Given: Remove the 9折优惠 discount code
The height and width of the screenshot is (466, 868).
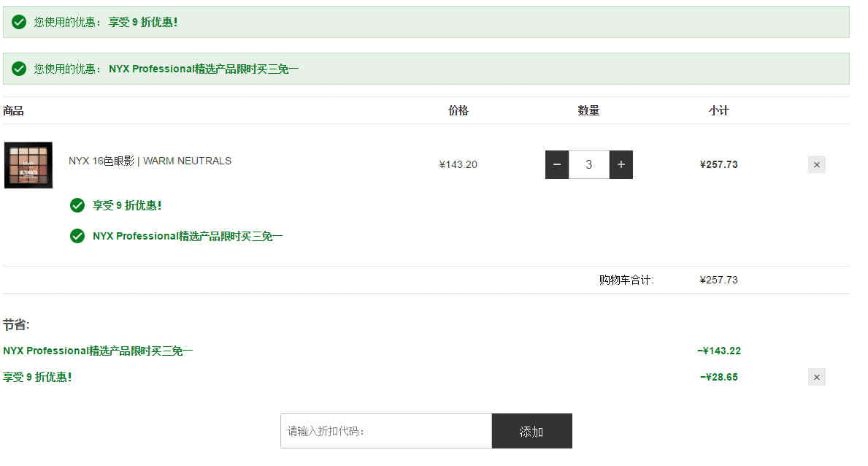Looking at the screenshot, I should [x=816, y=378].
